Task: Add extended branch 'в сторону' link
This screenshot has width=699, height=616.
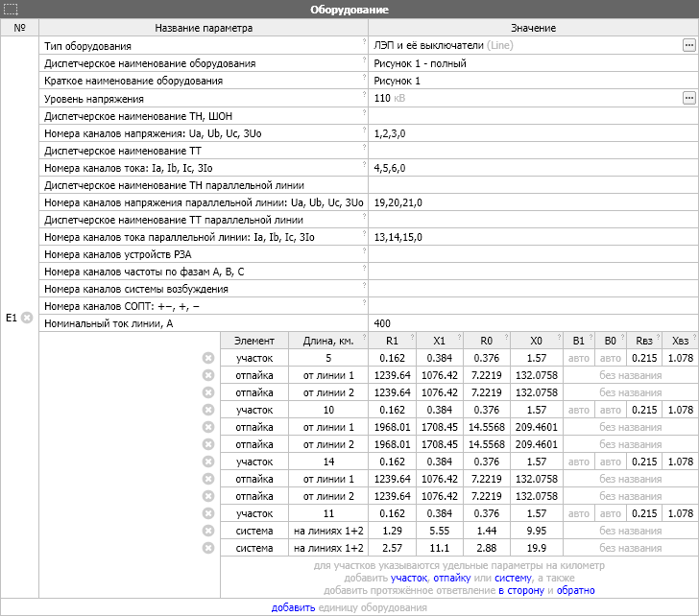Action: click(521, 590)
